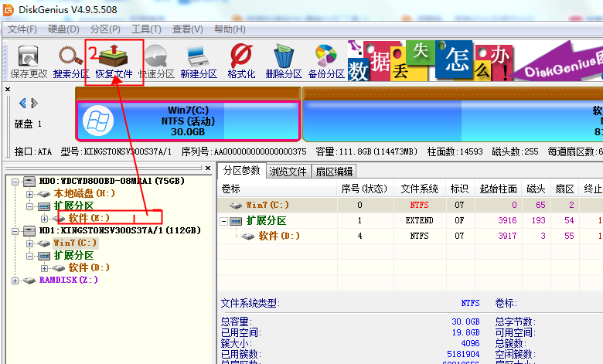Switch to the 分区参数 tab
The height and width of the screenshot is (364, 603).
pyautogui.click(x=242, y=170)
